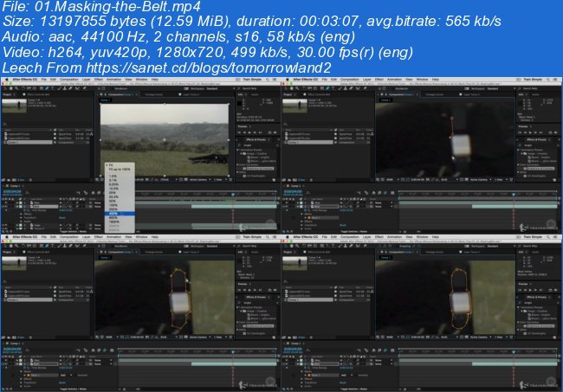Click current timecode in landscape frame's timeline
This screenshot has height=392, width=563.
12,192
